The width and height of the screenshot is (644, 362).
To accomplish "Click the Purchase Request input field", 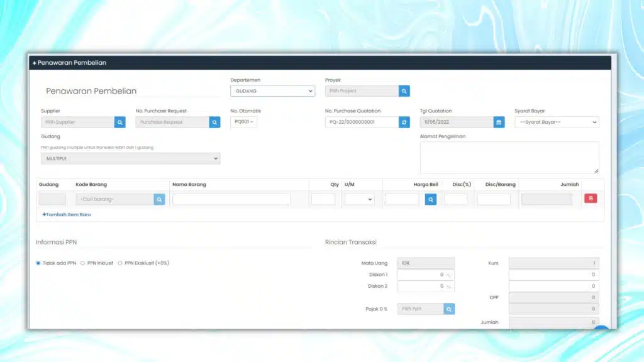I will 172,123.
